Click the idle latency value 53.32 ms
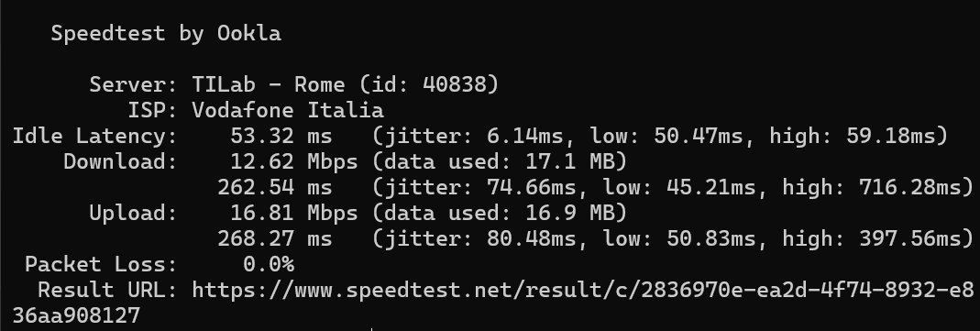 pyautogui.click(x=281, y=136)
